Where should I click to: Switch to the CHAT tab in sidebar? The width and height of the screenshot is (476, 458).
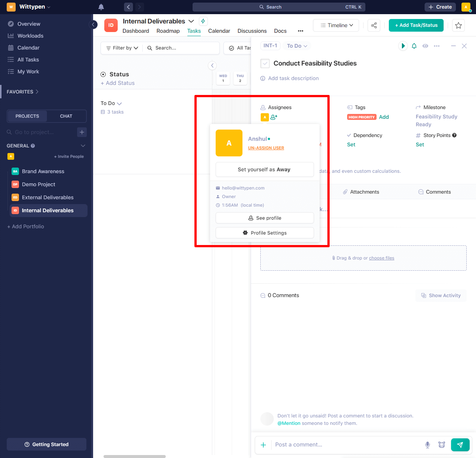tap(66, 116)
